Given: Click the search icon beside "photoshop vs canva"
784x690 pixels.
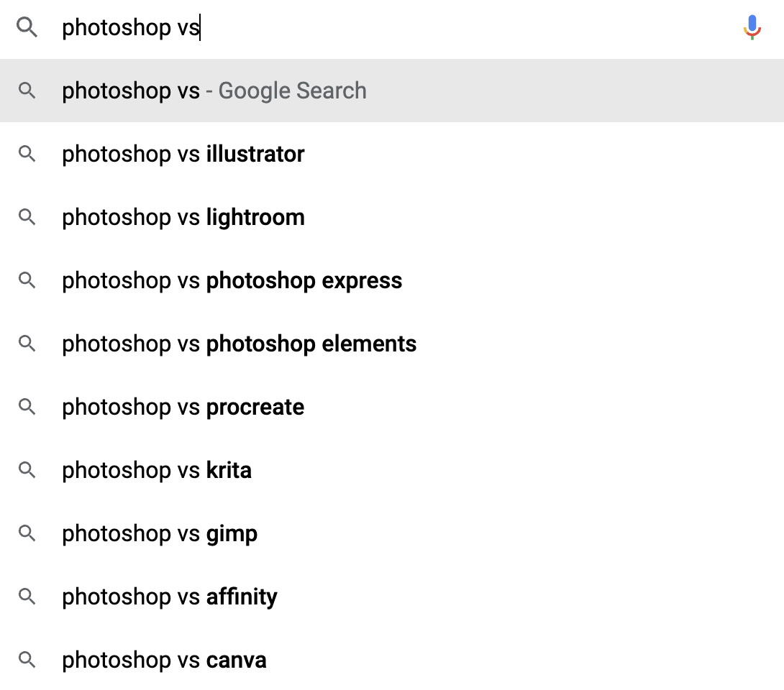Looking at the screenshot, I should tap(27, 660).
